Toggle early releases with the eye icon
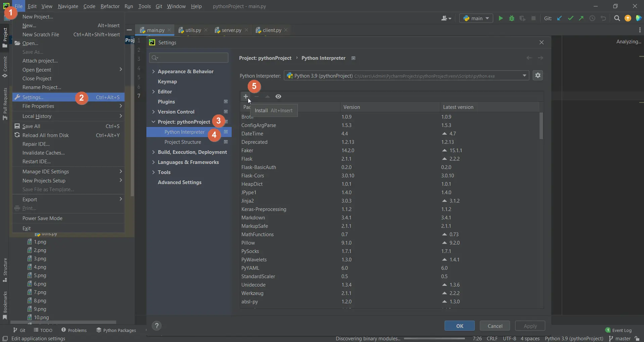Screen dimensions: 644x342 pos(278,96)
